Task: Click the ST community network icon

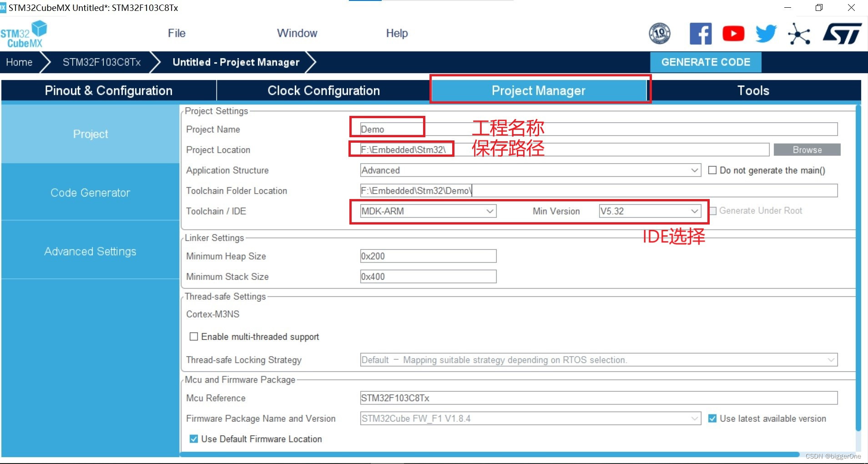Action: coord(799,34)
